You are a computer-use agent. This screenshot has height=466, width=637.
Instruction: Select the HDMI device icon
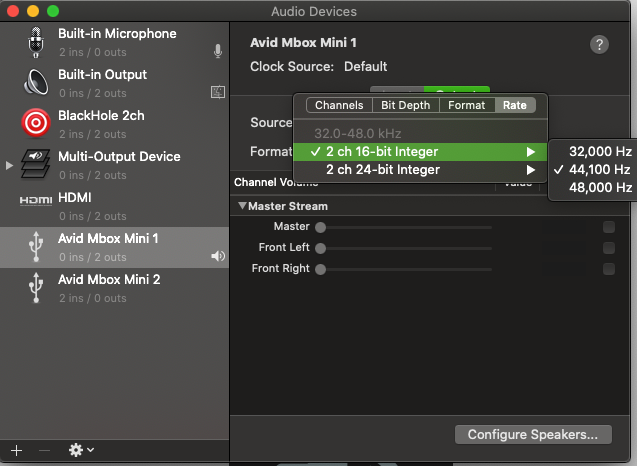click(x=36, y=200)
